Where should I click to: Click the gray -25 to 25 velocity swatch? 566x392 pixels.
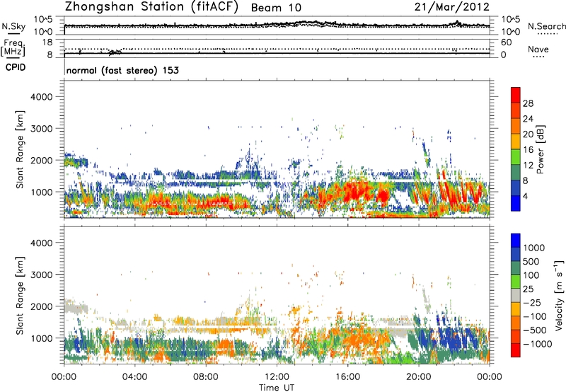(516, 295)
